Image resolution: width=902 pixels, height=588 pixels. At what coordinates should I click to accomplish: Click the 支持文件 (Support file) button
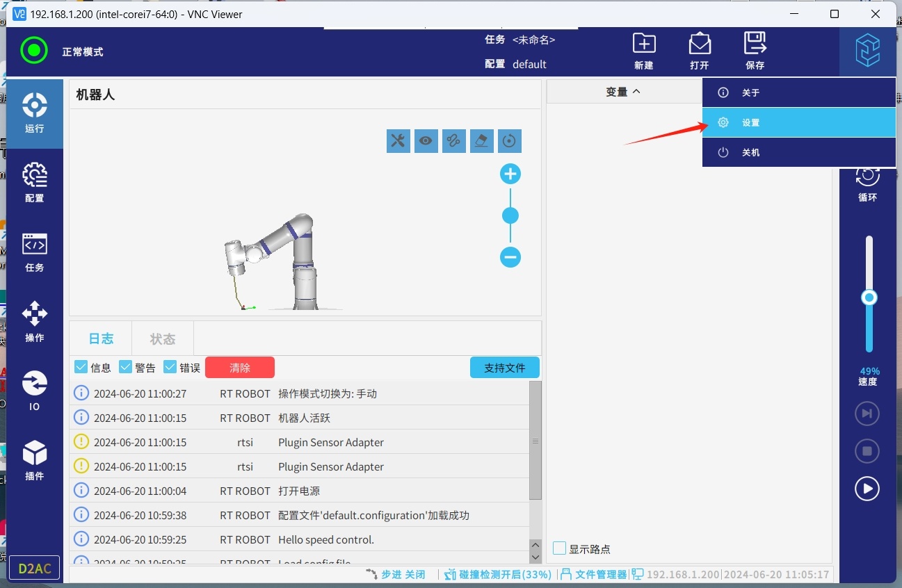[x=504, y=368]
